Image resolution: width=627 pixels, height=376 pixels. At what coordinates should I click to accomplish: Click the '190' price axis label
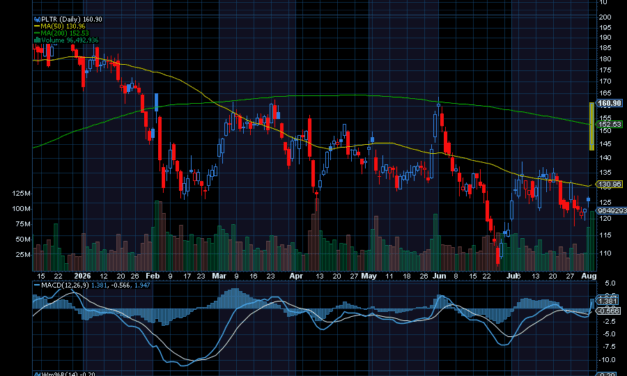tap(605, 38)
